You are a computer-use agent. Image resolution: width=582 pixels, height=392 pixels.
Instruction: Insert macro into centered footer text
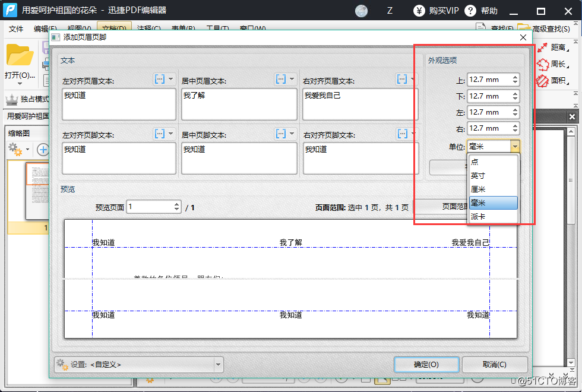(x=281, y=134)
